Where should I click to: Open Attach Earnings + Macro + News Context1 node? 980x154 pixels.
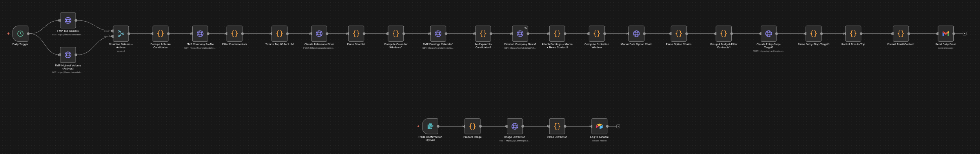(x=557, y=34)
